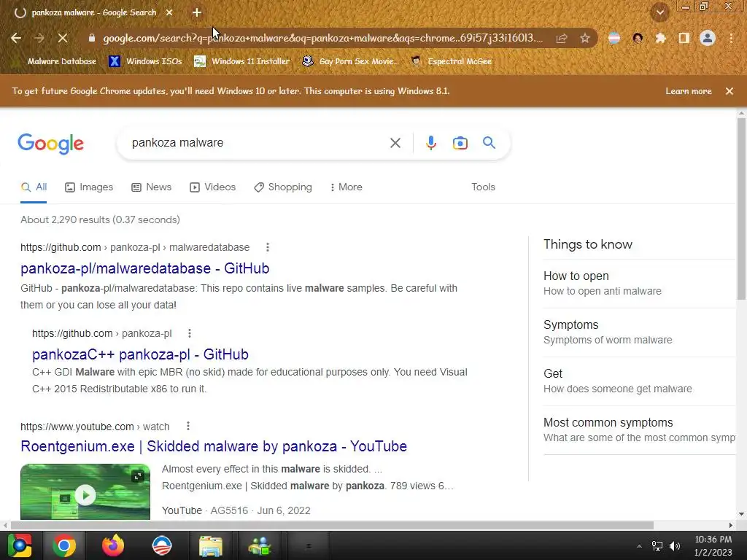Image resolution: width=747 pixels, height=560 pixels.
Task: Open pankozaC++ pankoza-pl GitHub result
Action: (140, 354)
